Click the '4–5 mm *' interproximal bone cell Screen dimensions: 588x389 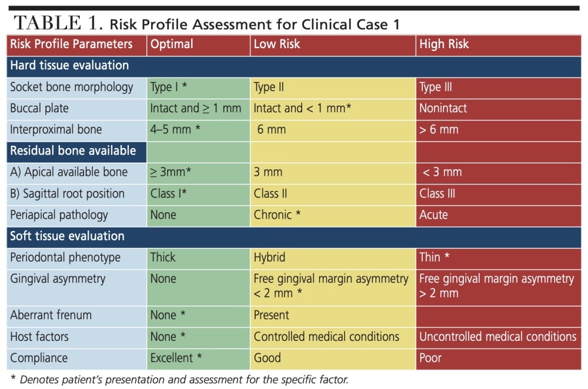click(x=175, y=129)
